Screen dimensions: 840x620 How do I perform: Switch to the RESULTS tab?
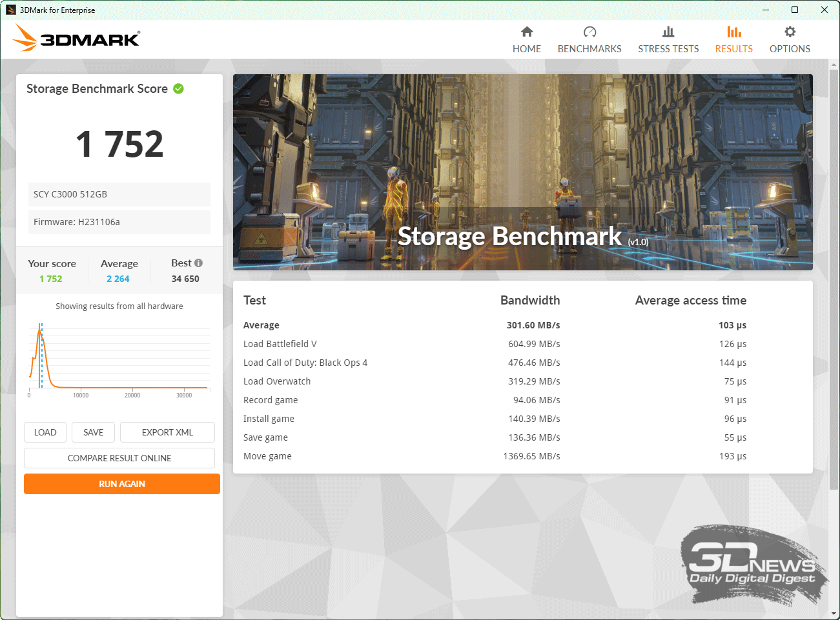[734, 48]
